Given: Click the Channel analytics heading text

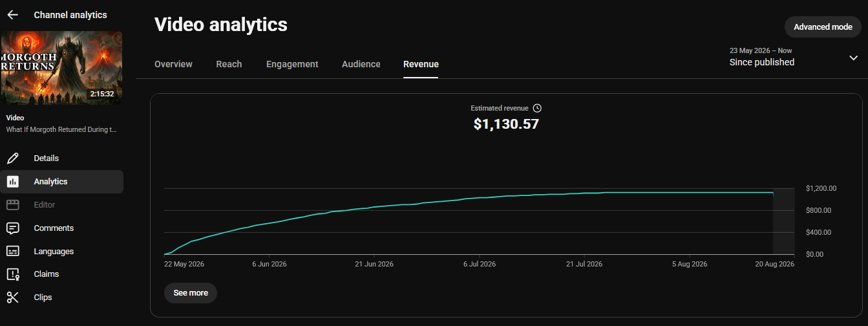Looking at the screenshot, I should (x=70, y=15).
